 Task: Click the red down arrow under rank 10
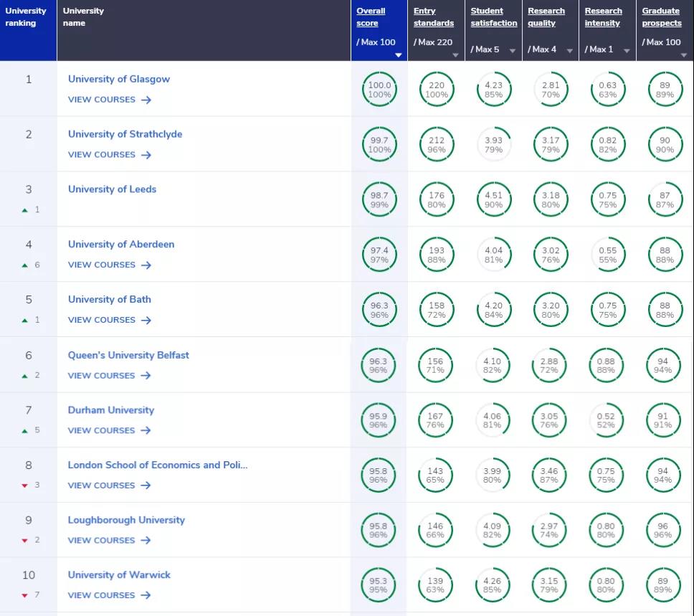coord(25,595)
